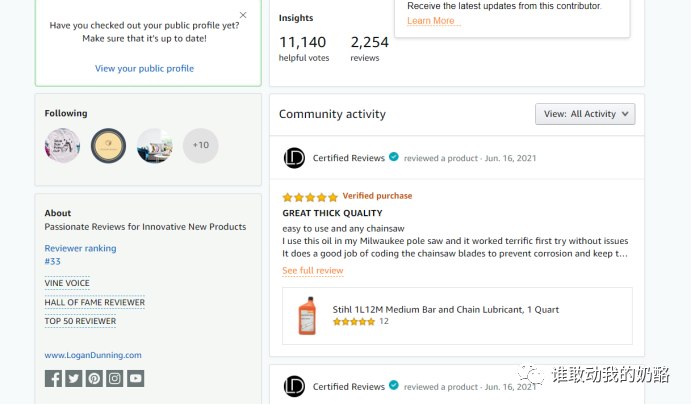Viewport: 692px width, 405px height.
Task: Open the Pinterest social icon
Action: pos(94,379)
